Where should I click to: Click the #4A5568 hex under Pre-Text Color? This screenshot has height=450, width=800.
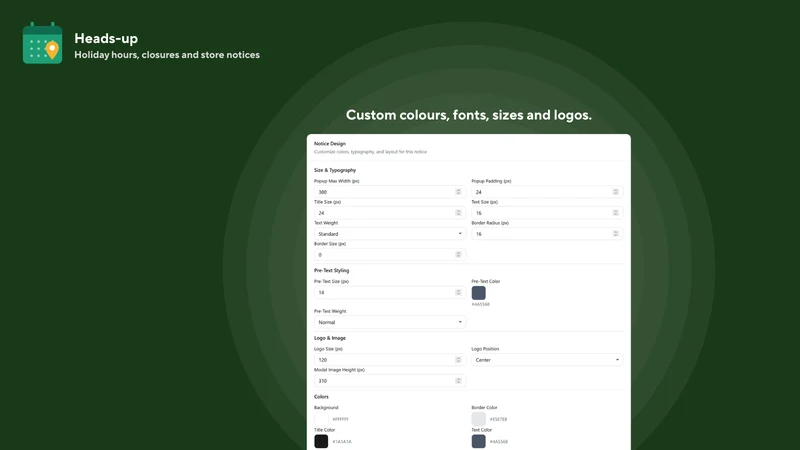481,304
